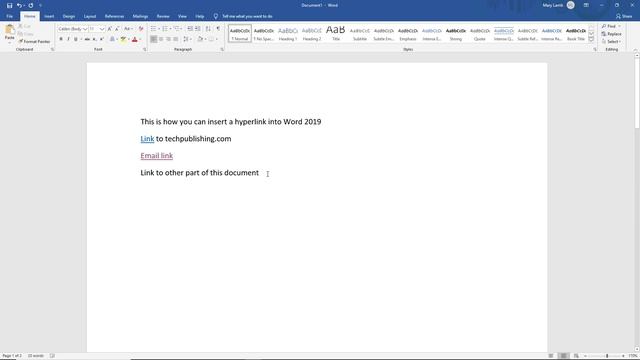This screenshot has height=360, width=640.
Task: Choose the font color red swatch
Action: [134, 39]
